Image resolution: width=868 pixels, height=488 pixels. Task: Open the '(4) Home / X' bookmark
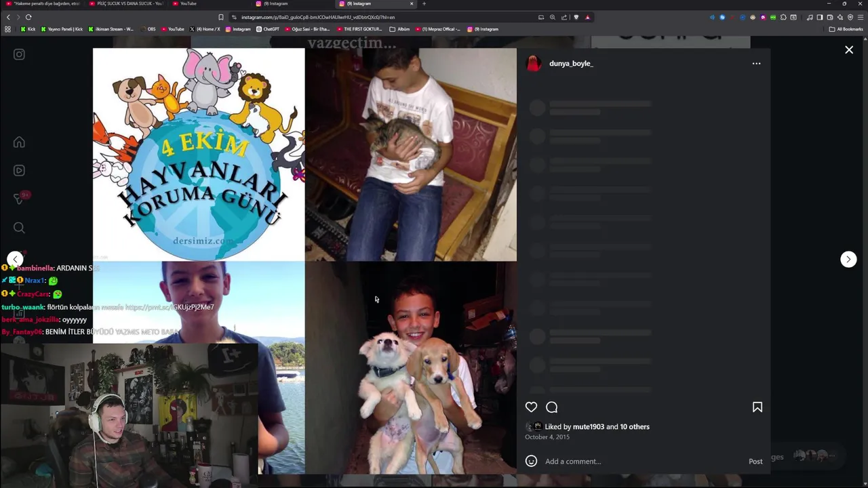tap(205, 29)
